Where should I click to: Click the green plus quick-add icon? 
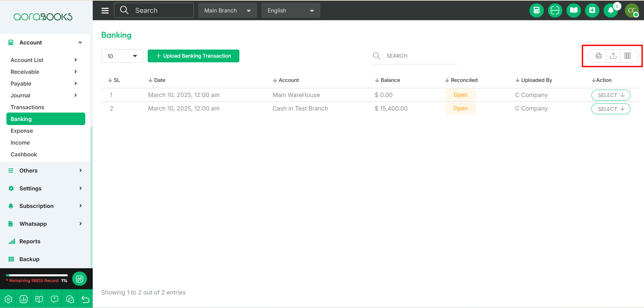pos(592,10)
